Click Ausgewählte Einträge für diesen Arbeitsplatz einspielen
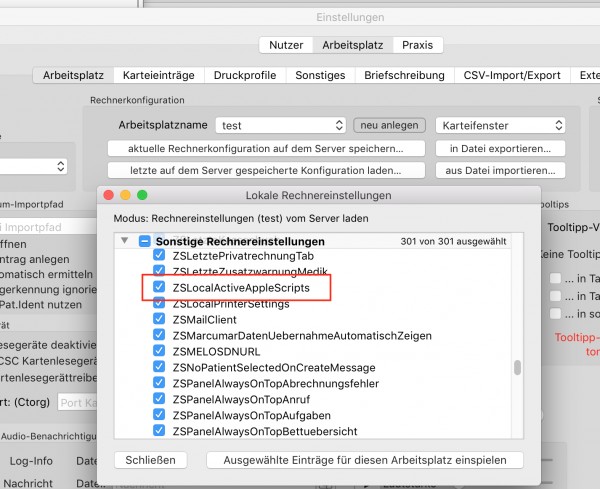This screenshot has height=489, width=600. tap(365, 460)
